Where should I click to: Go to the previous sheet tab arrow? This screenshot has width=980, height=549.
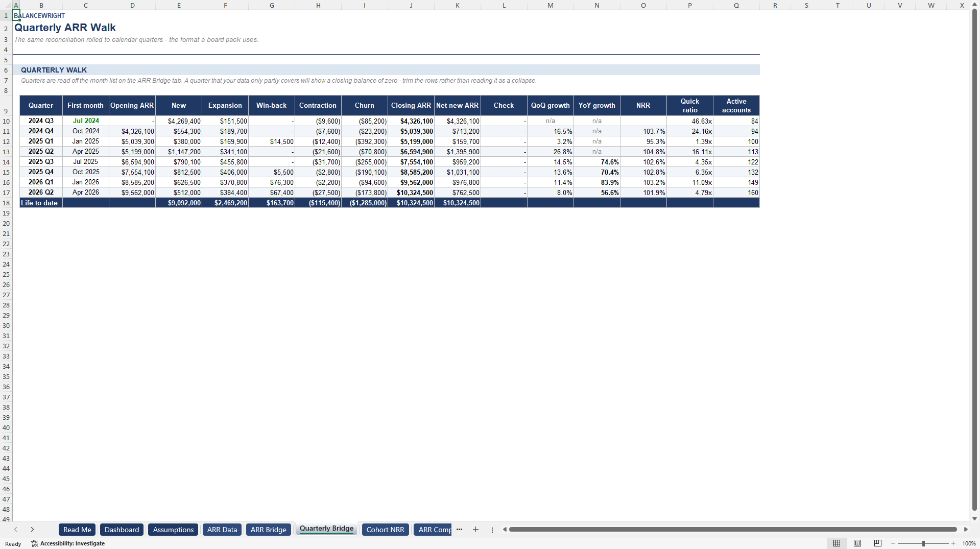coord(16,530)
